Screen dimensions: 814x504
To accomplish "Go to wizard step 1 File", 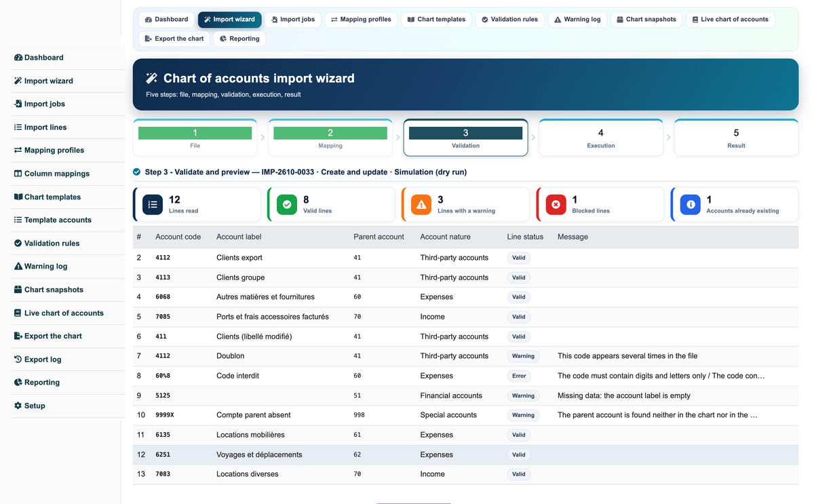I will click(x=195, y=138).
